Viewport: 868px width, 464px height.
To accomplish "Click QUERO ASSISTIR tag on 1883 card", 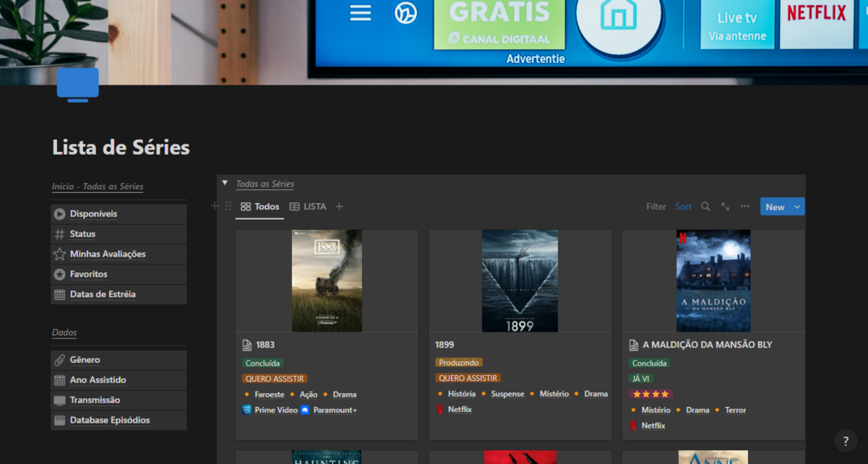I will (x=275, y=378).
